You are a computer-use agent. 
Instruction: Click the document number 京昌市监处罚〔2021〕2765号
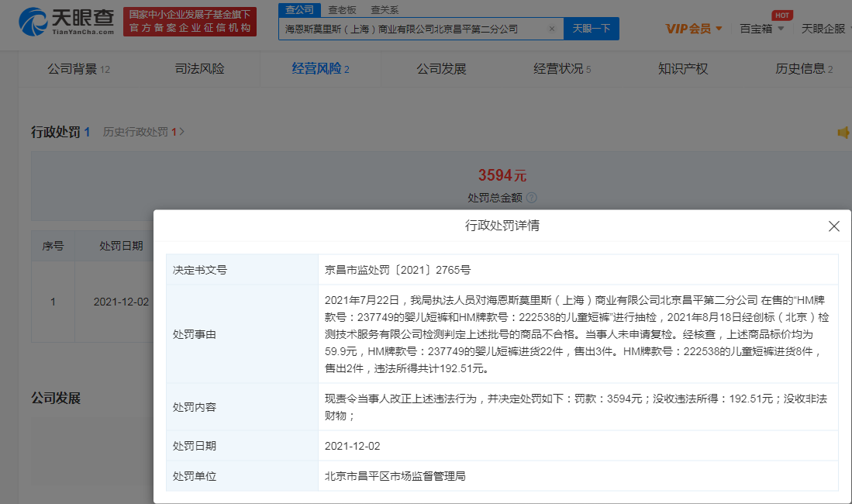398,270
